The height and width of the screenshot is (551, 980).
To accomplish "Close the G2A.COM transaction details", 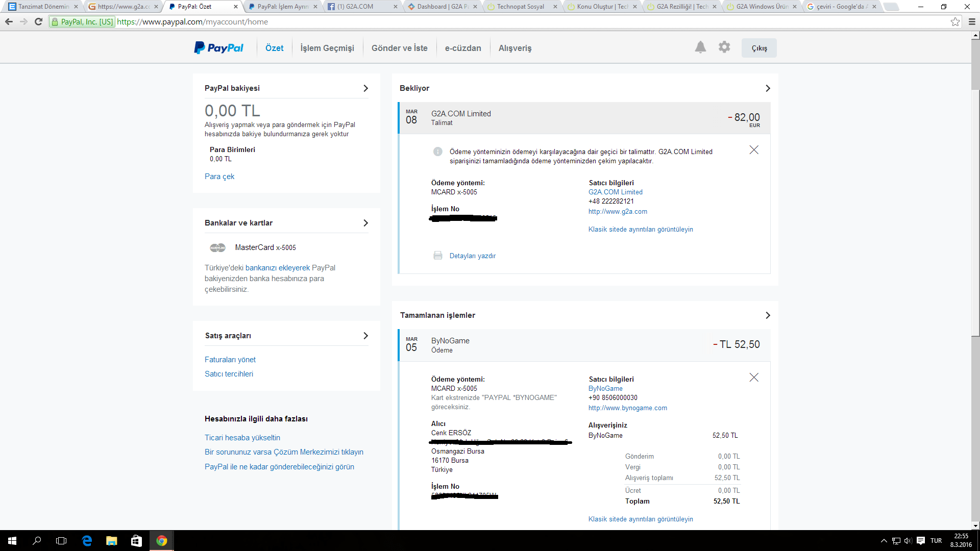I will (x=754, y=150).
